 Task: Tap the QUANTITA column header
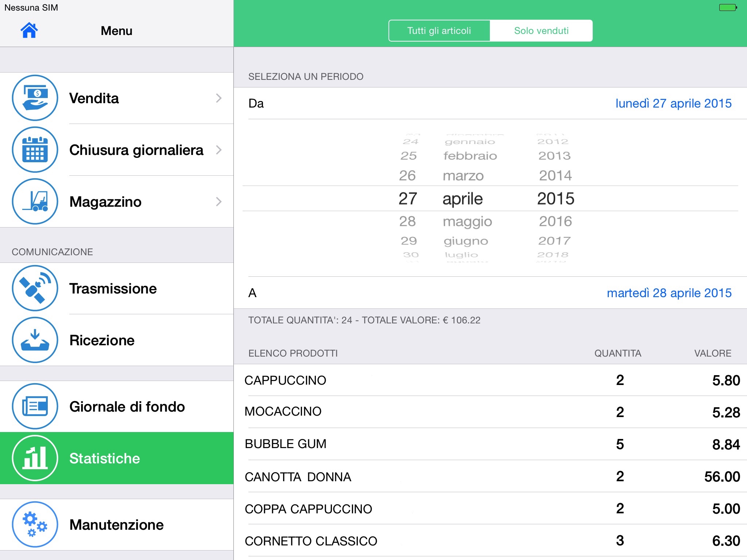(x=618, y=353)
